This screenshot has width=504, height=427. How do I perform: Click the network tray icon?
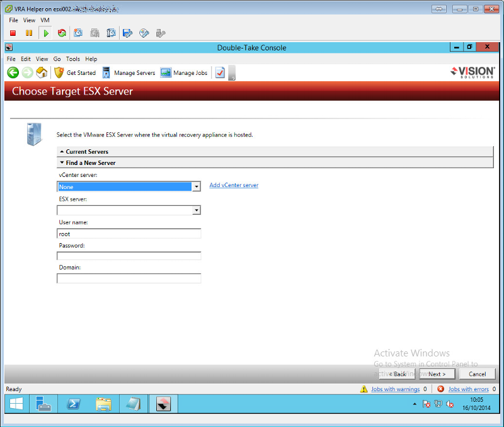pos(438,404)
